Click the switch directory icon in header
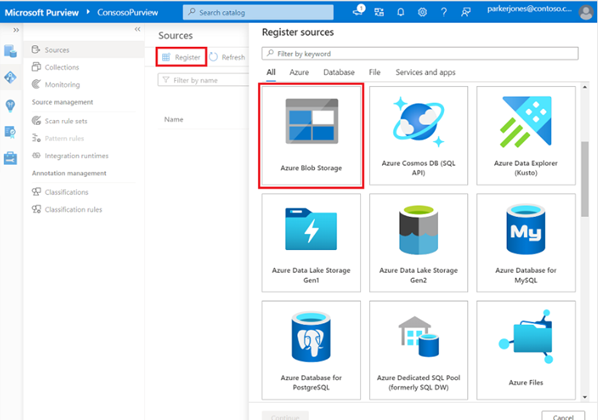The height and width of the screenshot is (420, 598). tap(379, 12)
